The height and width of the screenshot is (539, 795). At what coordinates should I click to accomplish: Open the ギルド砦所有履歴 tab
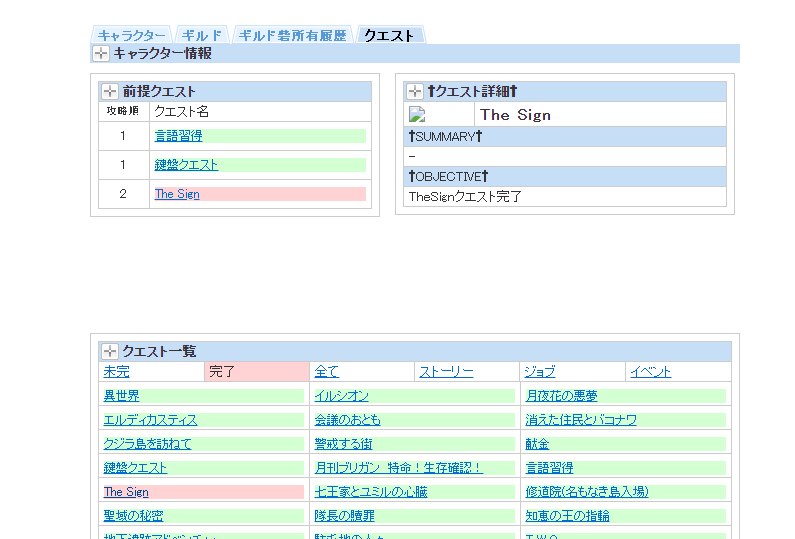pyautogui.click(x=293, y=35)
